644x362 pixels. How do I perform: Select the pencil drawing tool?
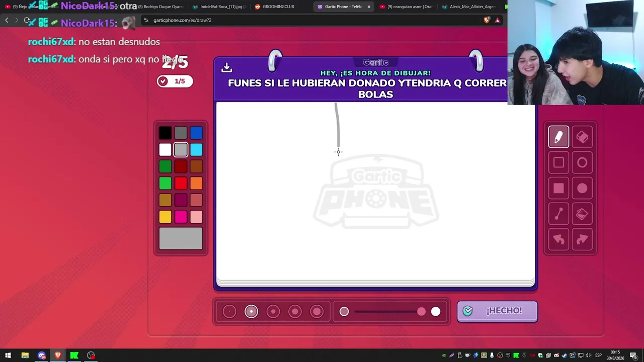[x=558, y=137]
